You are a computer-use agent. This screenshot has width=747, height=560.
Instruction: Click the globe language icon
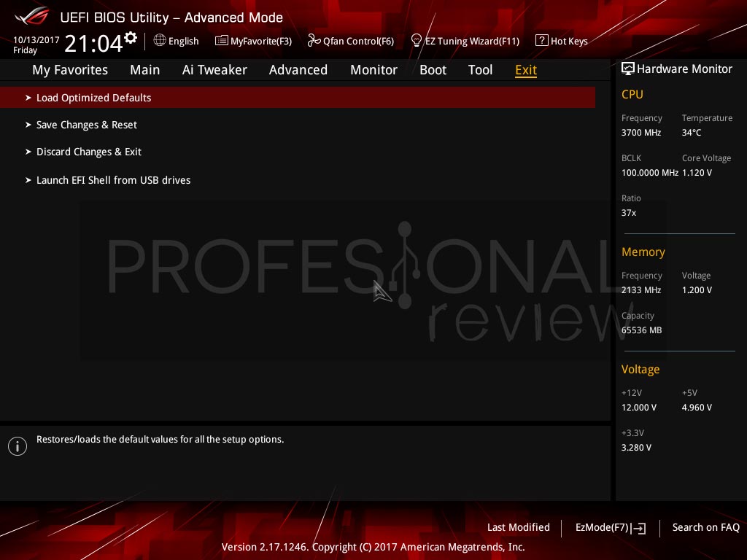[x=160, y=41]
